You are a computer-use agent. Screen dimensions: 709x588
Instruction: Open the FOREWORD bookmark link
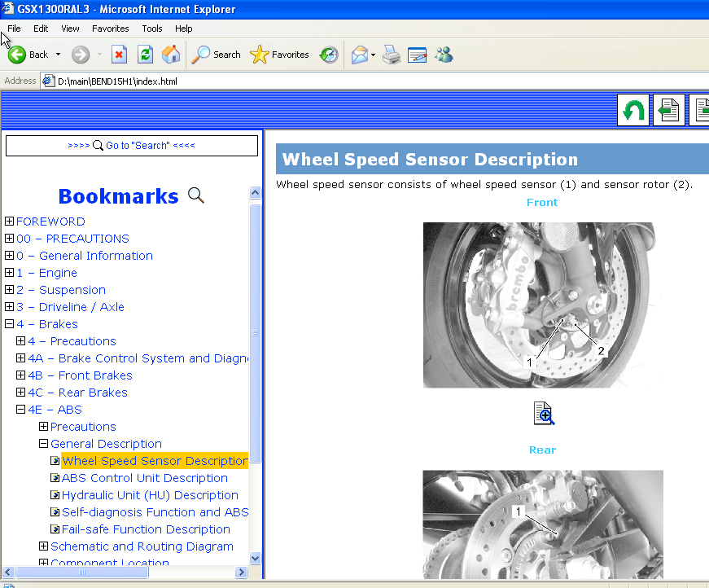pyautogui.click(x=50, y=222)
